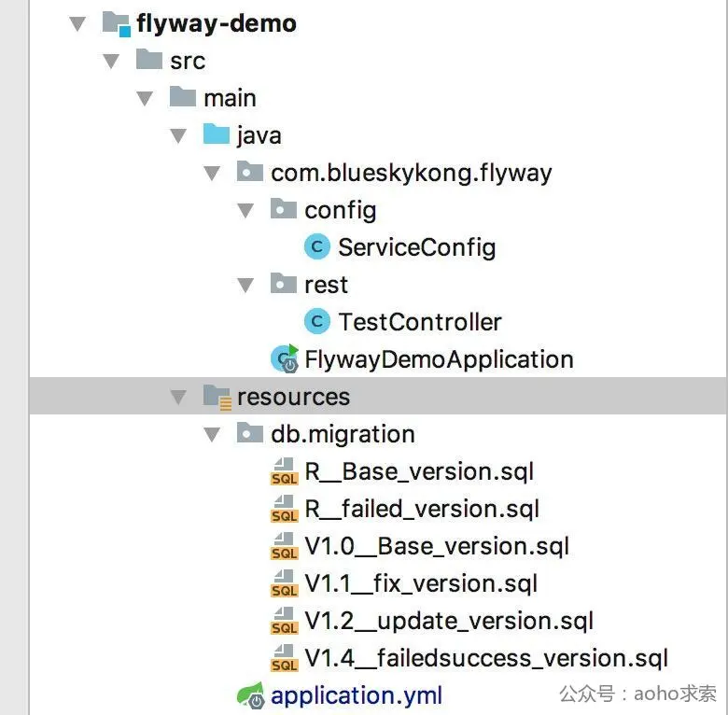The height and width of the screenshot is (715, 728).
Task: Select V1.2__update_version.sql file
Action: (449, 621)
